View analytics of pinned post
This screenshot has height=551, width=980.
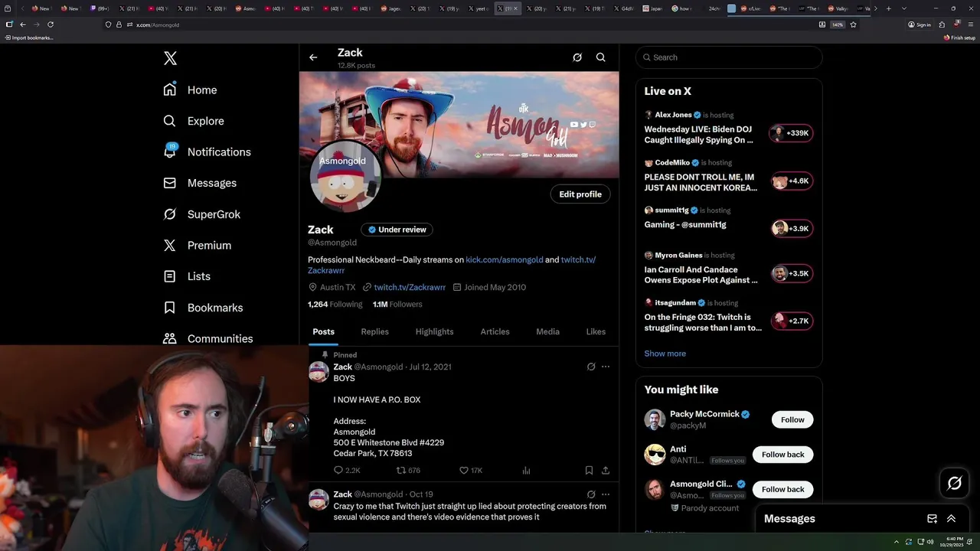click(x=526, y=471)
